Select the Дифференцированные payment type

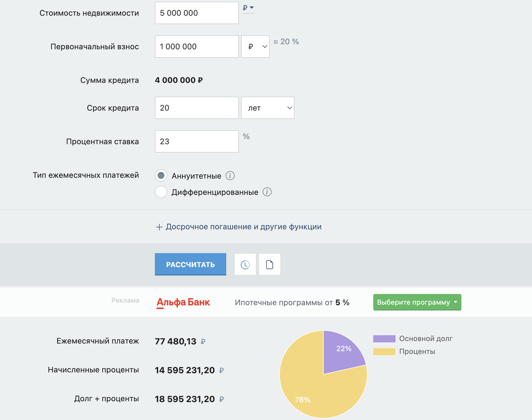pyautogui.click(x=161, y=192)
